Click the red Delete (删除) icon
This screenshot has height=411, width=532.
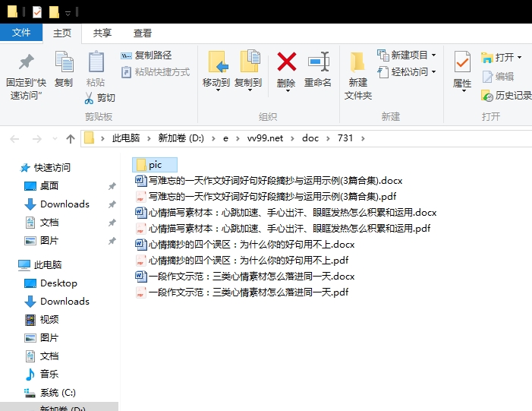pyautogui.click(x=286, y=62)
